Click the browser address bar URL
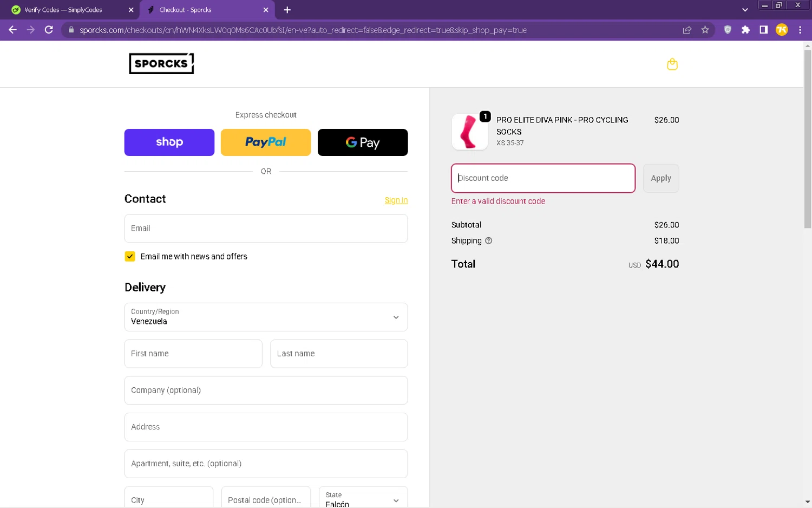The width and height of the screenshot is (812, 508). click(x=303, y=30)
